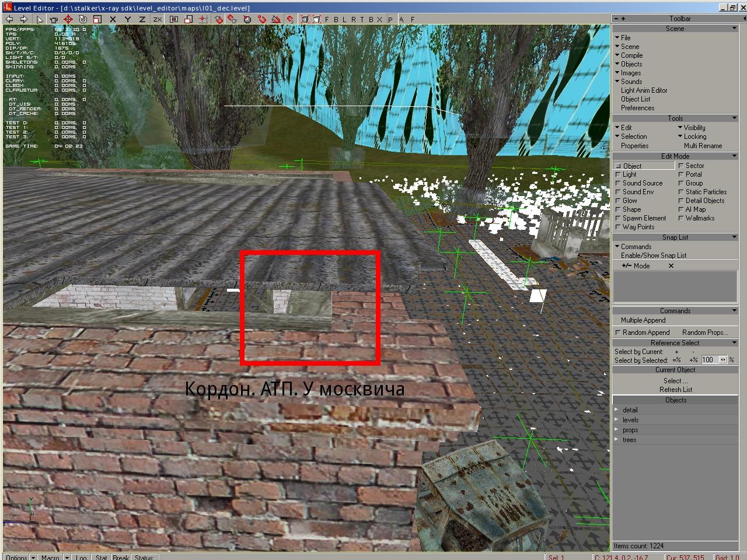Click the non-uniform scale icon
The image size is (747, 560).
coord(189,19)
